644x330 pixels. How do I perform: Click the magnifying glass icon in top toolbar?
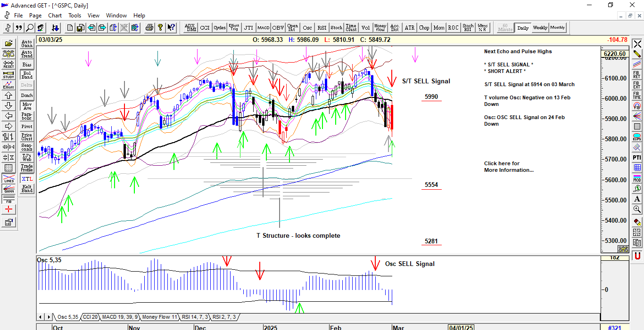tap(29, 28)
